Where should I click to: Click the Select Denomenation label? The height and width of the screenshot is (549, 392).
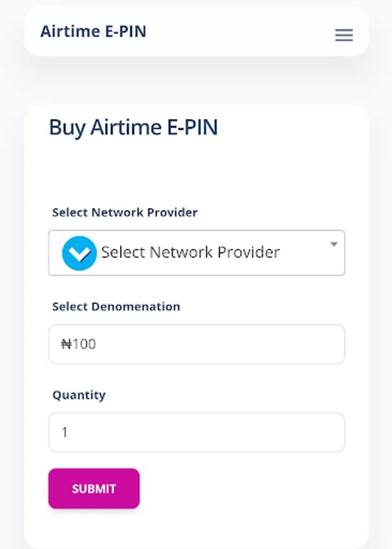[x=116, y=306]
